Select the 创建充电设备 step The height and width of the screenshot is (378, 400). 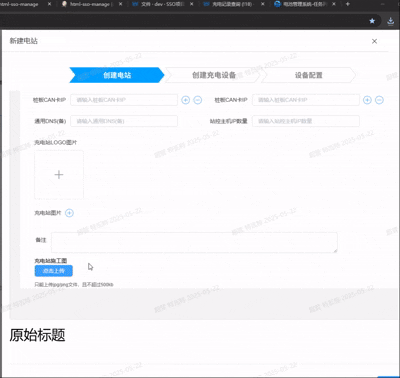pos(214,75)
